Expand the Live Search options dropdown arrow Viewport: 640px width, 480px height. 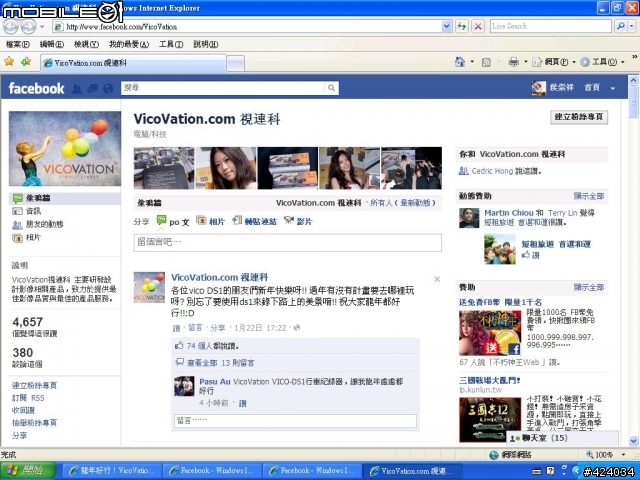632,27
